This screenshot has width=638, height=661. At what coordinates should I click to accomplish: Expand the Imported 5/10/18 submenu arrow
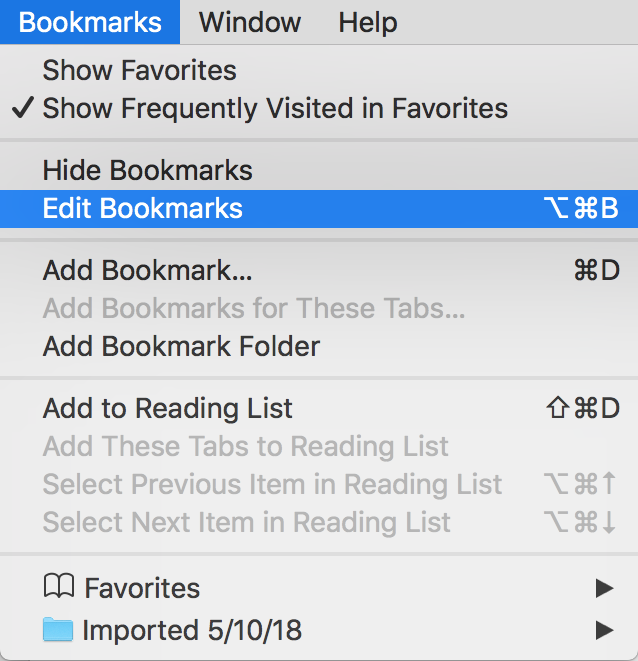(604, 630)
